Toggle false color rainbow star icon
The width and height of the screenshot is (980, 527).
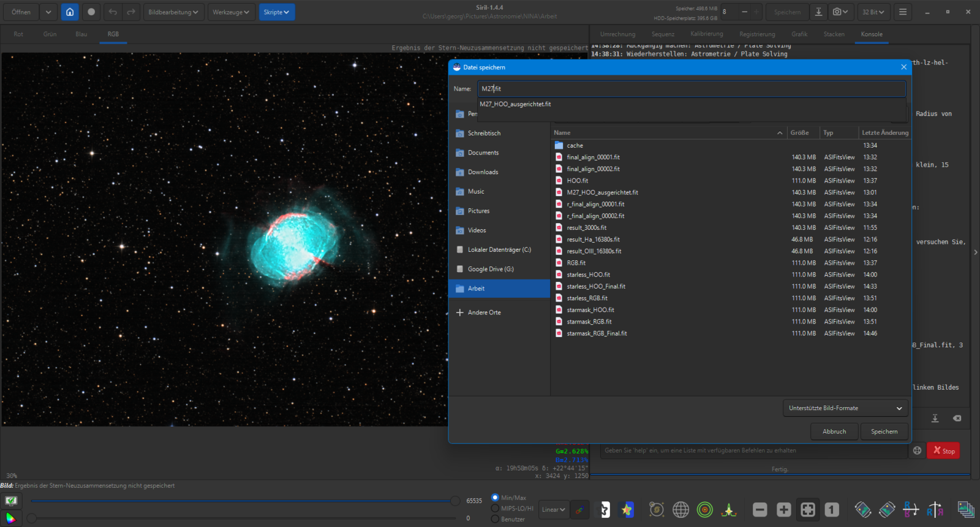[627, 510]
